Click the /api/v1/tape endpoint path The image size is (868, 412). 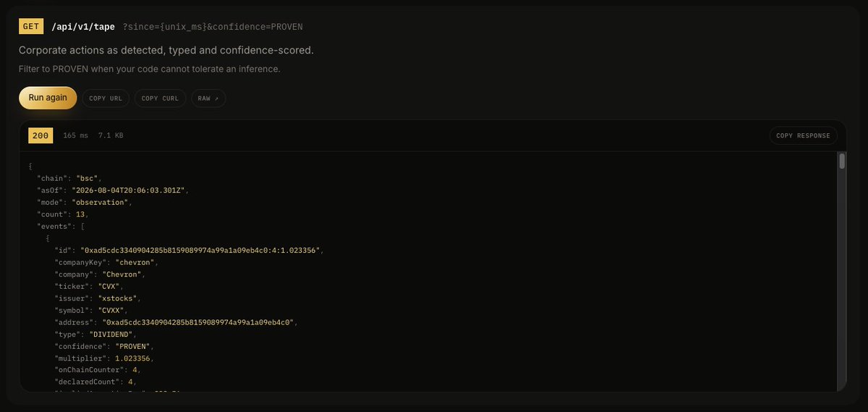[82, 27]
